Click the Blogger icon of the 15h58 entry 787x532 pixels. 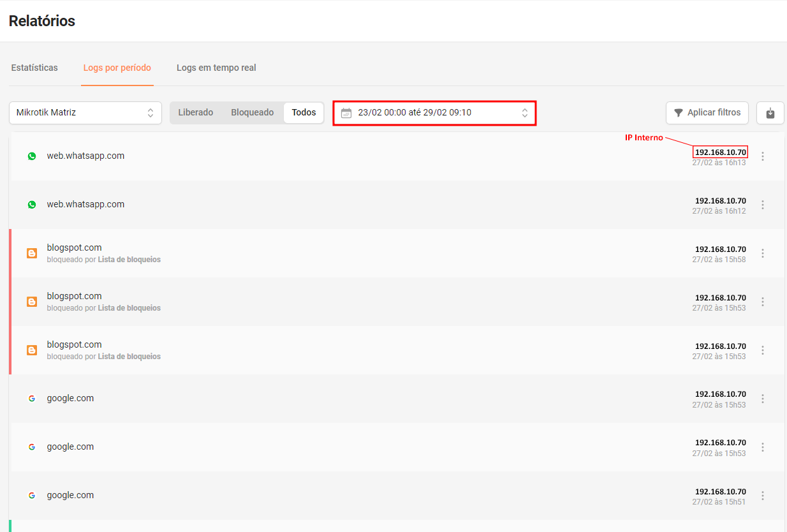pyautogui.click(x=32, y=253)
